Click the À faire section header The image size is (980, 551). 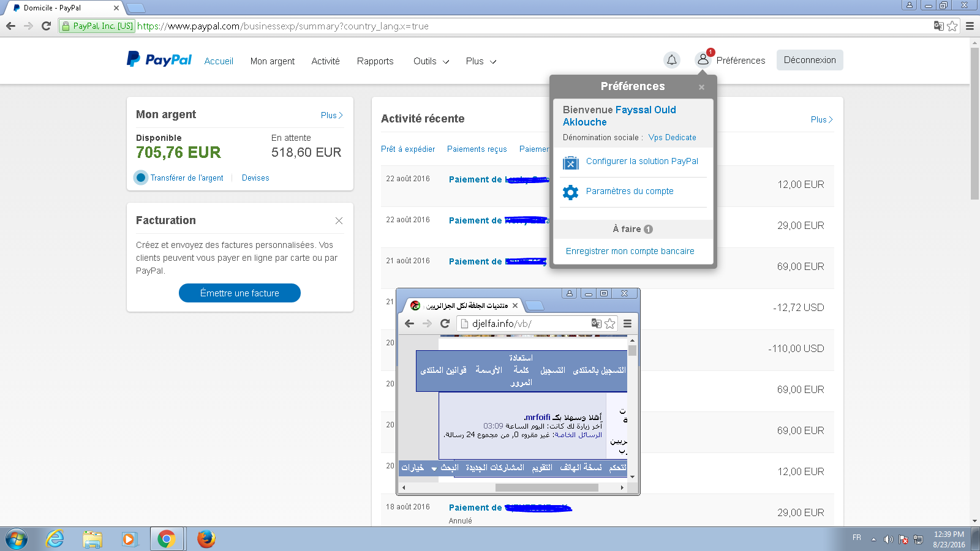click(x=633, y=229)
